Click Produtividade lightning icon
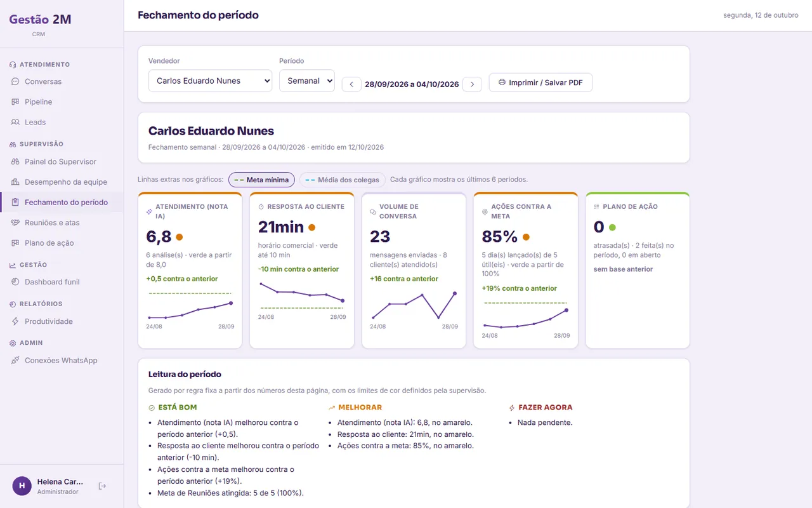 (x=15, y=321)
